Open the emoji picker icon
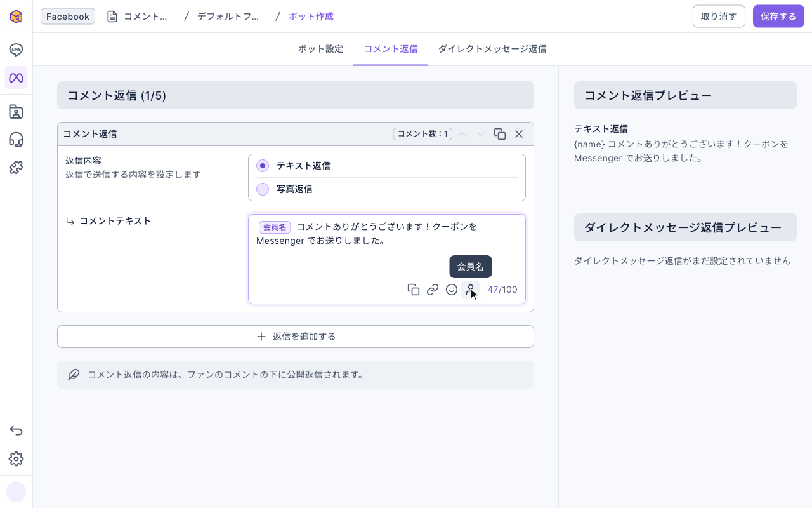 click(452, 290)
